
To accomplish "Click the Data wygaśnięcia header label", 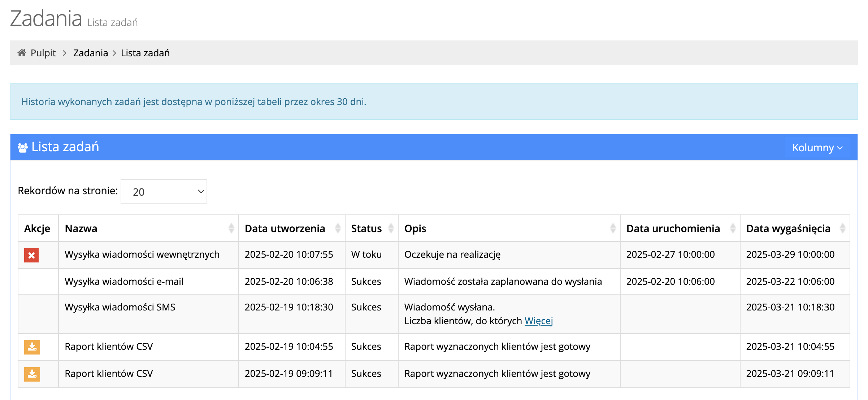I will click(x=788, y=229).
